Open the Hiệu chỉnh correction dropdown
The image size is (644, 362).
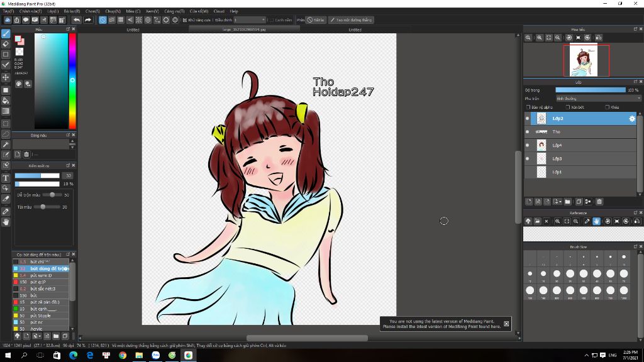tap(250, 19)
